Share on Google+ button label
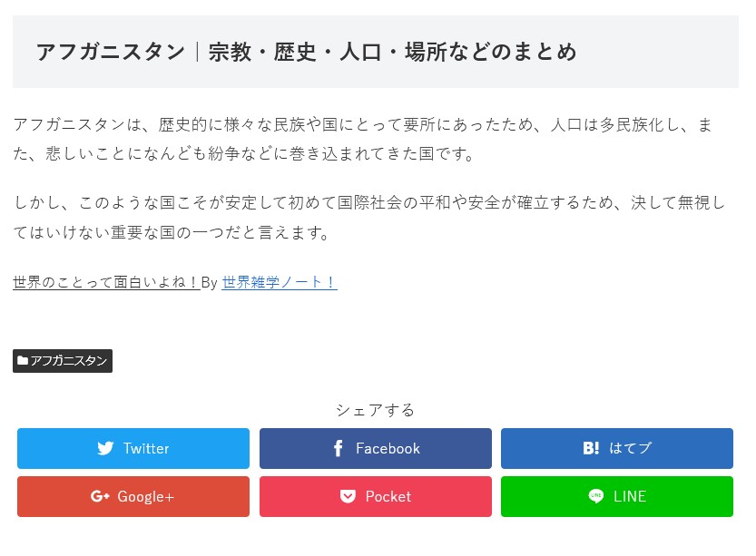 point(145,496)
